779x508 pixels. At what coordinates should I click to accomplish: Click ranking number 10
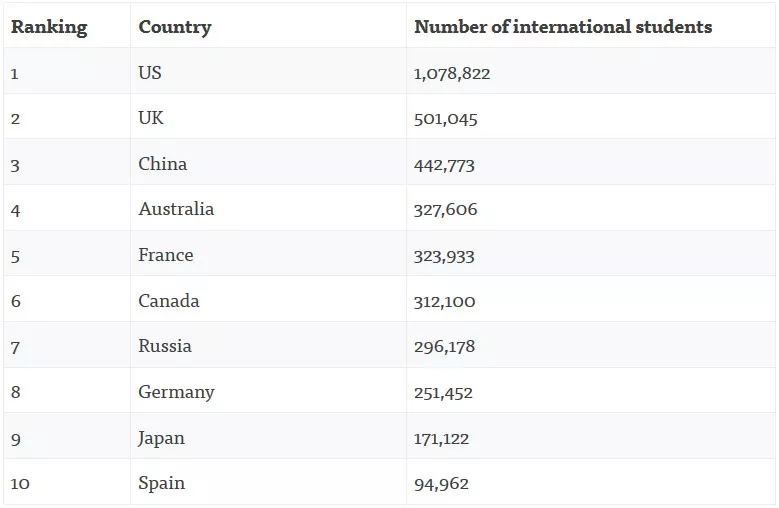(20, 484)
